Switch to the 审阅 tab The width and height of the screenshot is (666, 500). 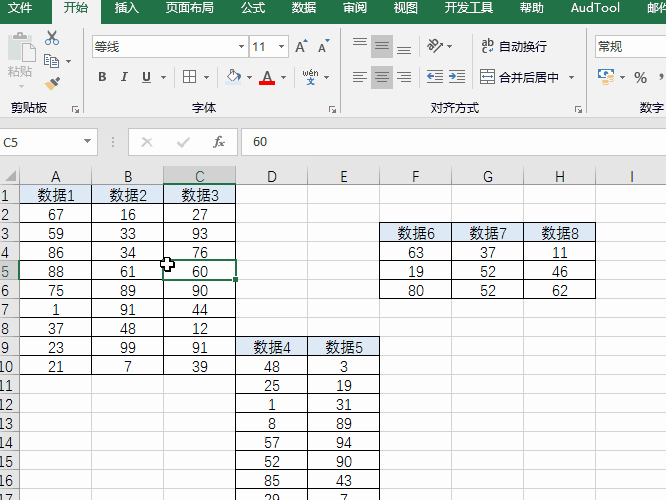pos(355,8)
